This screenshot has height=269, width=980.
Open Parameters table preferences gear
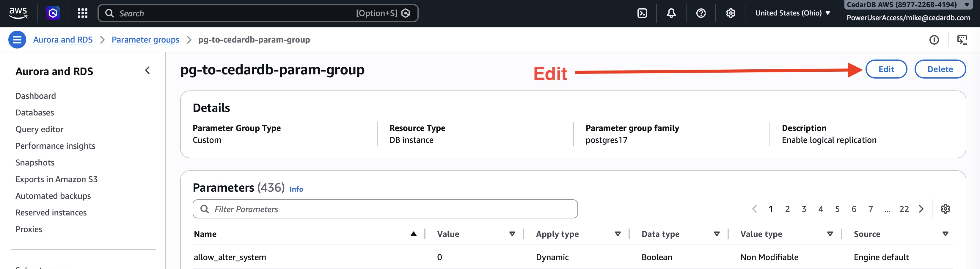pyautogui.click(x=946, y=209)
